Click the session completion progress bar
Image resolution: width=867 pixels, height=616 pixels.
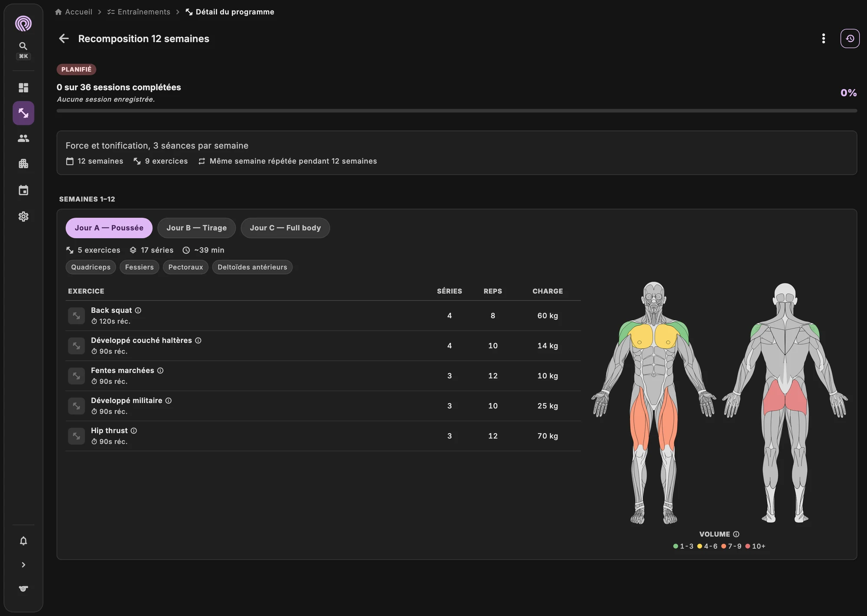tap(456, 111)
